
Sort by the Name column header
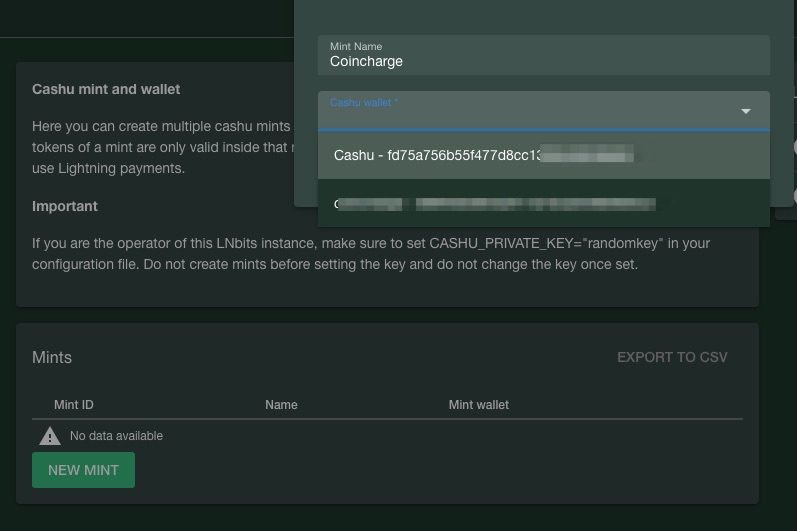coord(281,405)
